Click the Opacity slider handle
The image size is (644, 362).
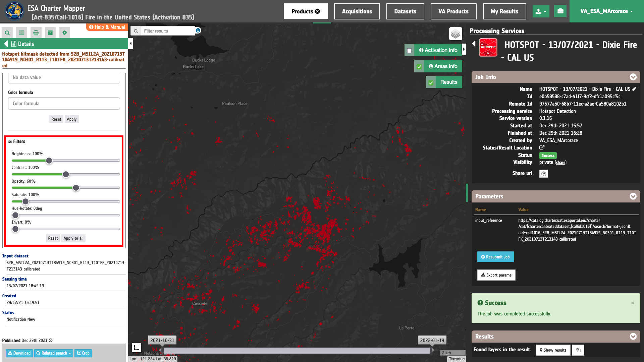76,188
